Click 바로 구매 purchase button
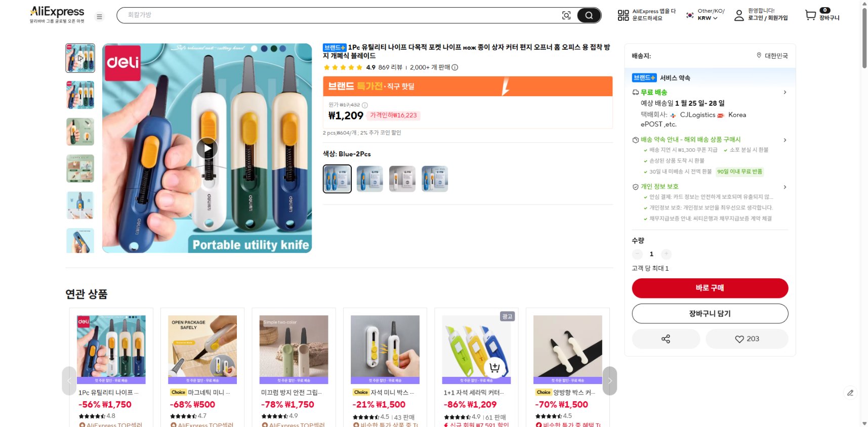This screenshot has width=868, height=427. click(x=709, y=288)
